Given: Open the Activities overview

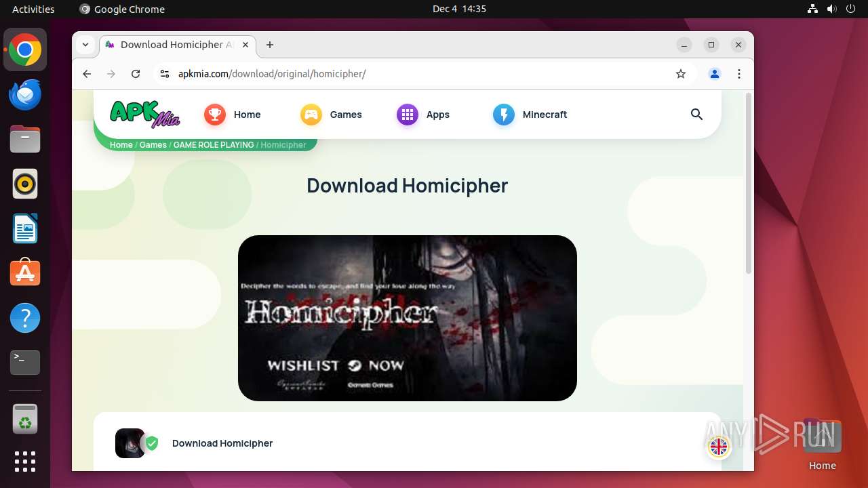Looking at the screenshot, I should click(x=33, y=9).
